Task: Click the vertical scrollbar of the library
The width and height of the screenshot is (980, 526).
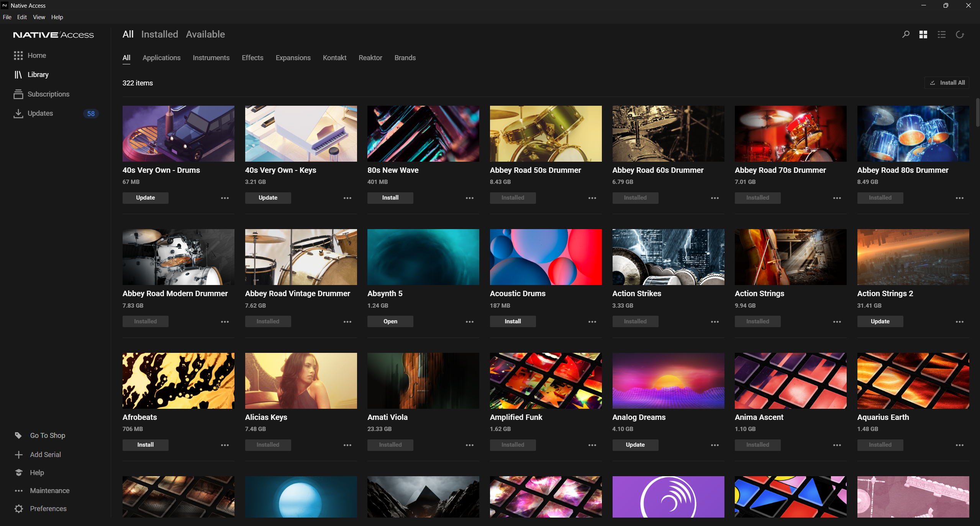Action: point(977,113)
